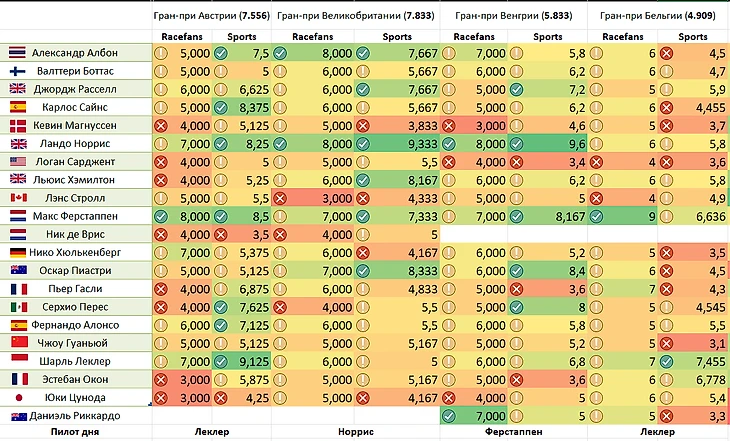The height and width of the screenshot is (441, 730).
Task: Select the Гран-при Бельгии (4.909) header
Action: point(656,15)
